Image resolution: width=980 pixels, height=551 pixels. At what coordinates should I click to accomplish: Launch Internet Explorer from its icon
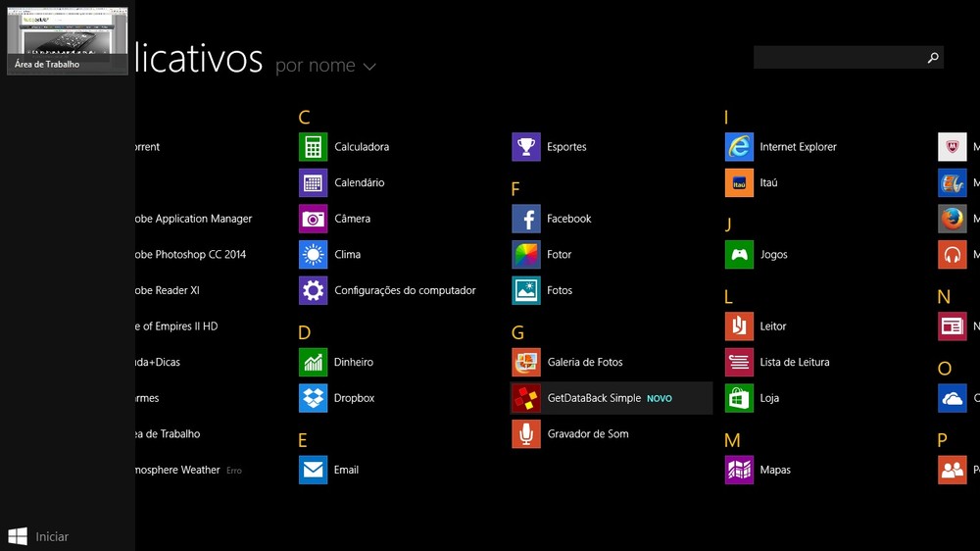click(739, 147)
